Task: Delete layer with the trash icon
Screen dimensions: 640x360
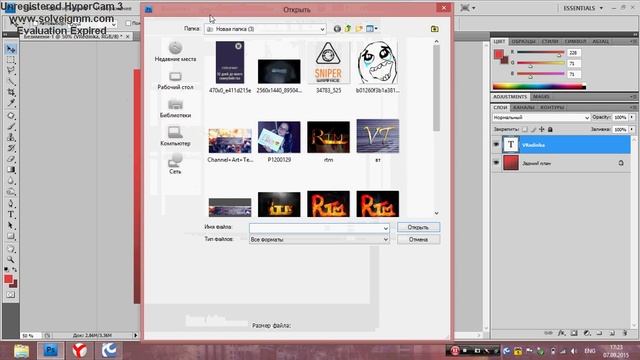Action: (625, 333)
